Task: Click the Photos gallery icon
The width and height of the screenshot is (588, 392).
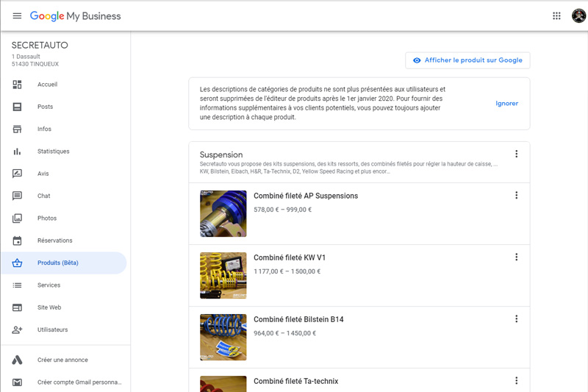Action: point(17,218)
